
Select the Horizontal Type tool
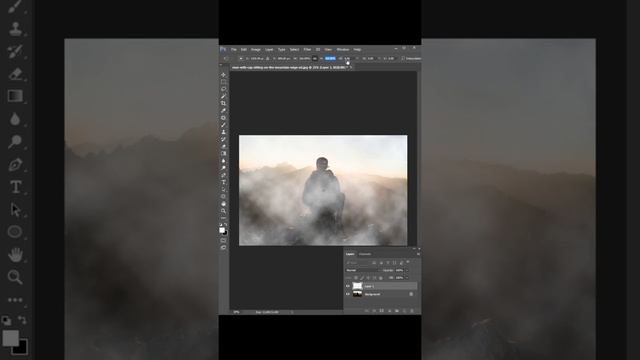(223, 183)
